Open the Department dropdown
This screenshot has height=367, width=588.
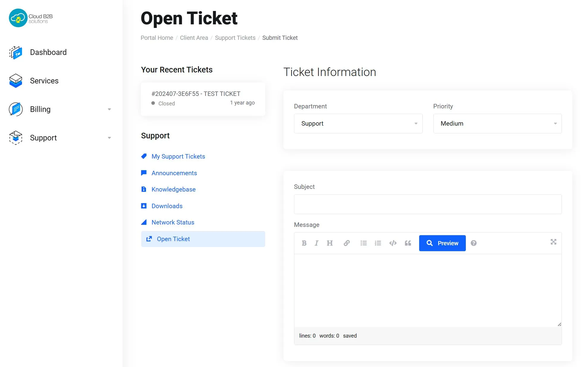358,124
